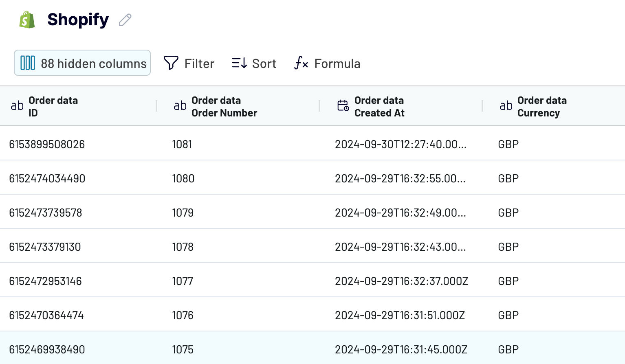Select the Order data Currency header
625x364 pixels.
pyautogui.click(x=554, y=106)
